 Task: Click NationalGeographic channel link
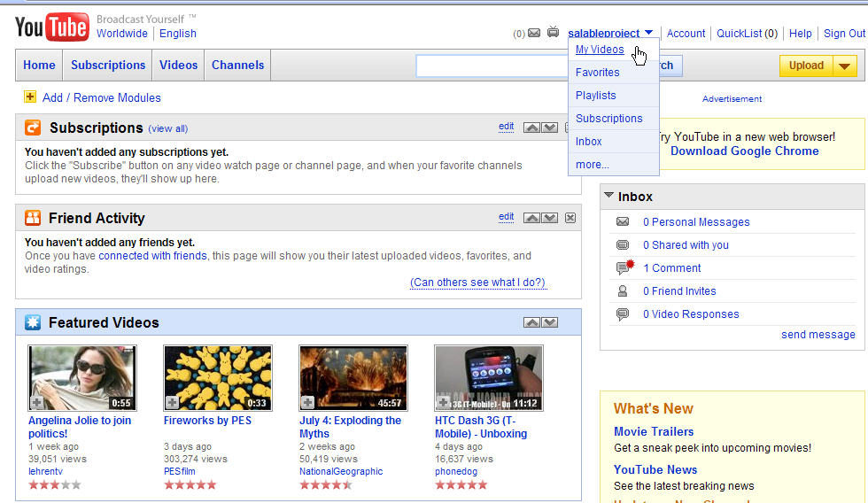[x=341, y=471]
